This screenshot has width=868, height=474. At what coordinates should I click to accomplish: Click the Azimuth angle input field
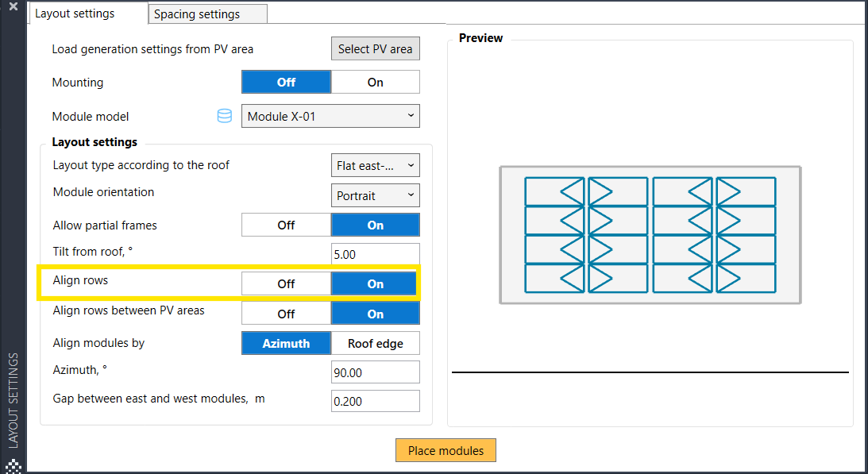coord(376,372)
